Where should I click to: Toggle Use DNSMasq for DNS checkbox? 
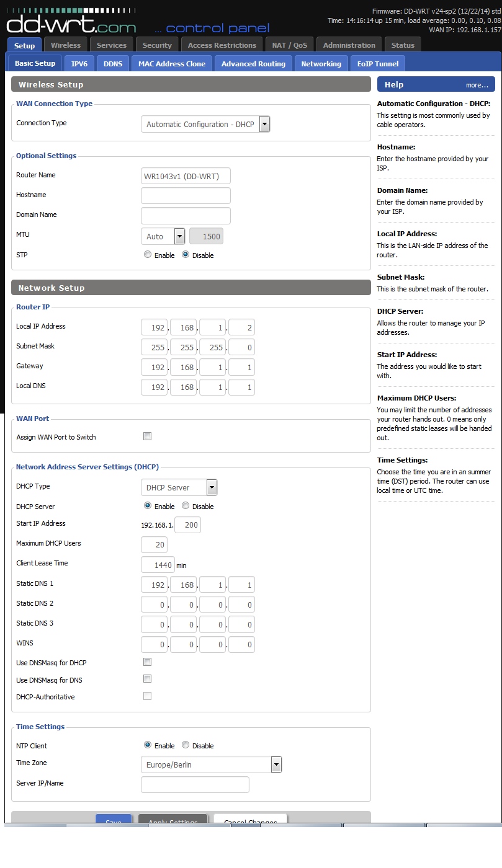[148, 679]
